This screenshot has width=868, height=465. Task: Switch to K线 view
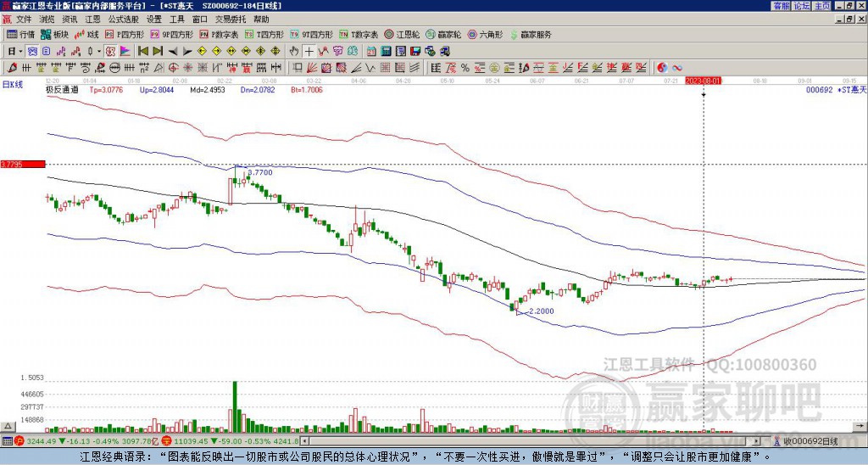(x=86, y=34)
